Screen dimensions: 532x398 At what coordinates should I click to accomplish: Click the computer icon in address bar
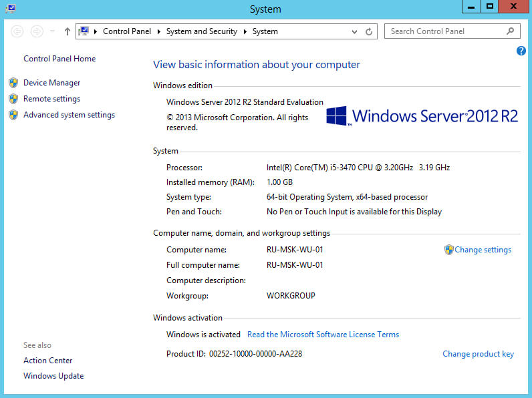84,31
